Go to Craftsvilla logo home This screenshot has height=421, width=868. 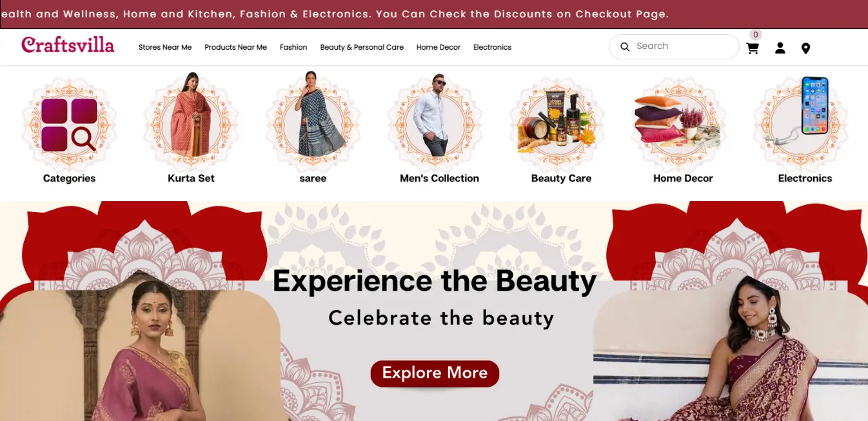click(68, 44)
